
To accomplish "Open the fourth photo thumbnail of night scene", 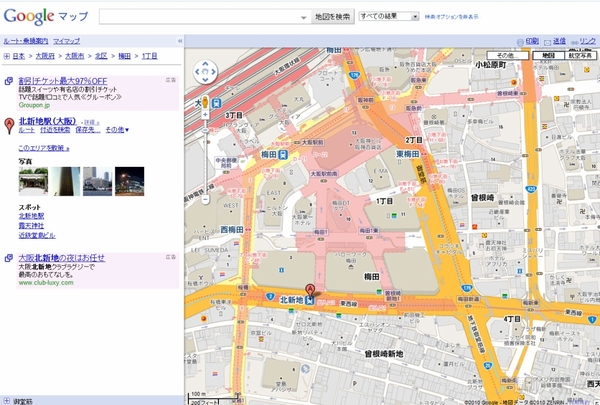I will point(130,181).
